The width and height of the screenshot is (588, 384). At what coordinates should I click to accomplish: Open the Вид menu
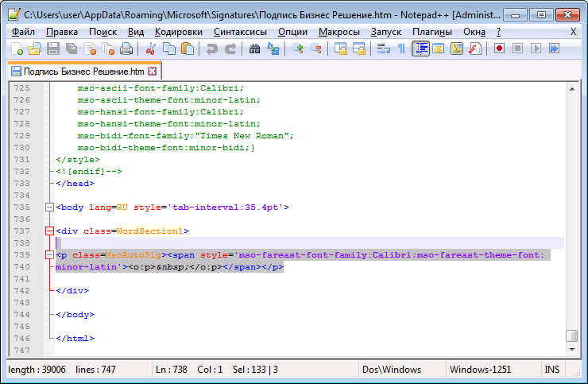point(136,32)
